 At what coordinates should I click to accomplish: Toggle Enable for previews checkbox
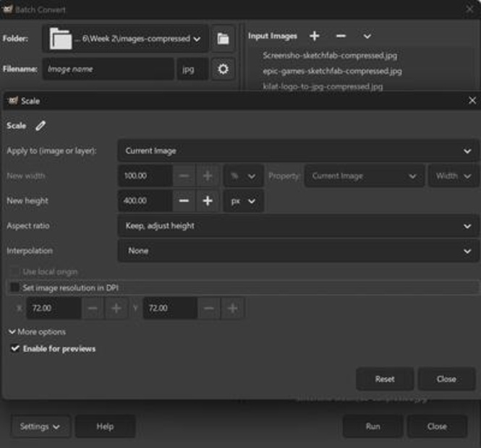14,348
